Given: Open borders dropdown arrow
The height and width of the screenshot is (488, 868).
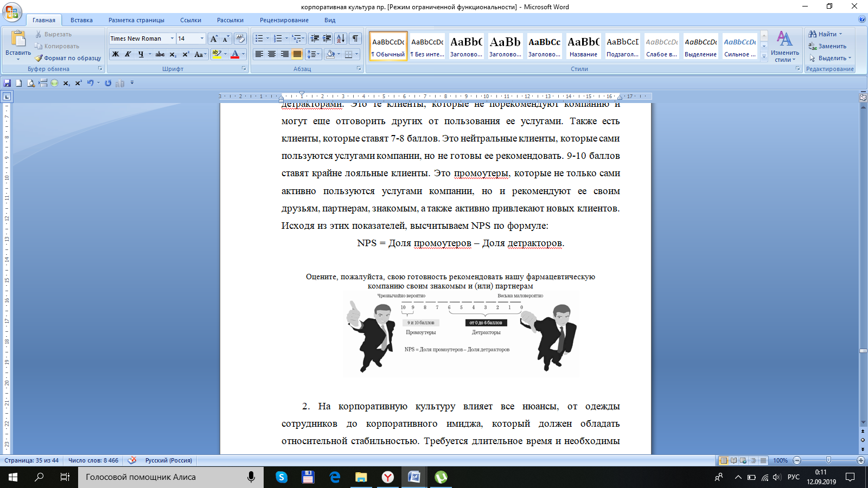Looking at the screenshot, I should pos(357,54).
